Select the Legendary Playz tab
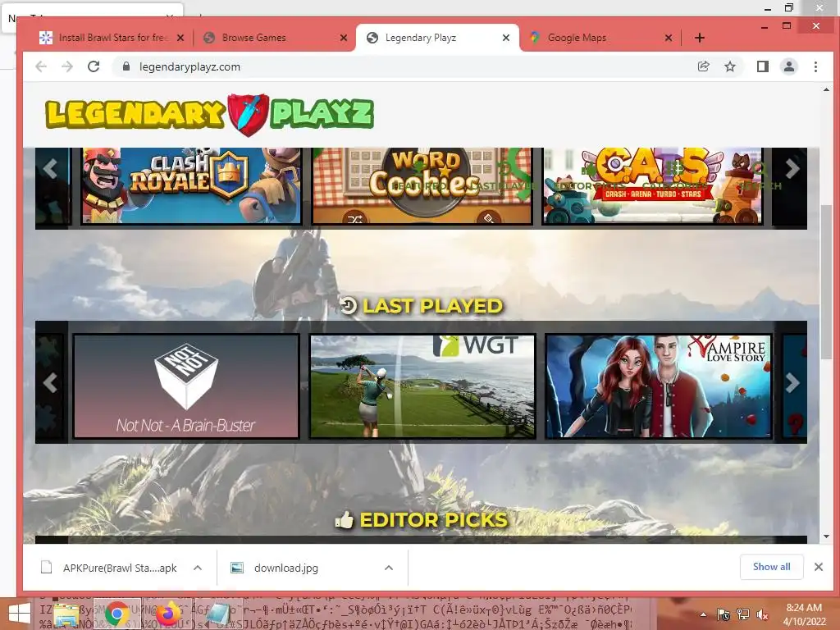Viewport: 840px width, 630px height. coord(436,38)
